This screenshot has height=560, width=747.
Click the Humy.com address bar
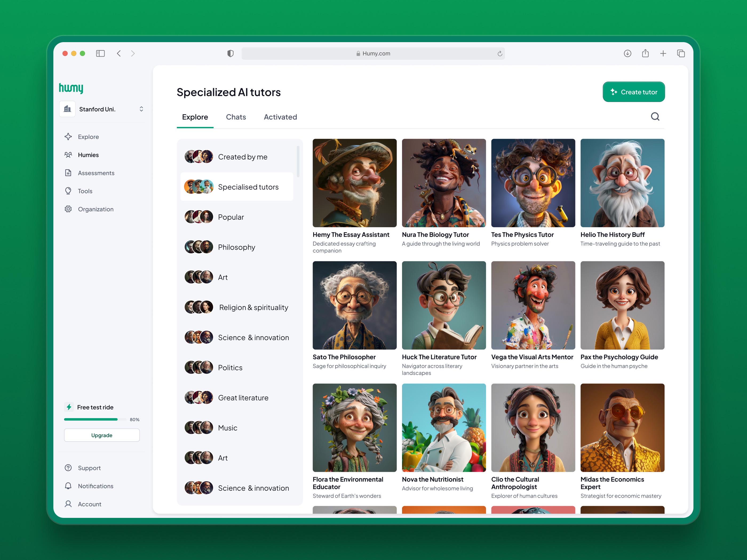[373, 53]
